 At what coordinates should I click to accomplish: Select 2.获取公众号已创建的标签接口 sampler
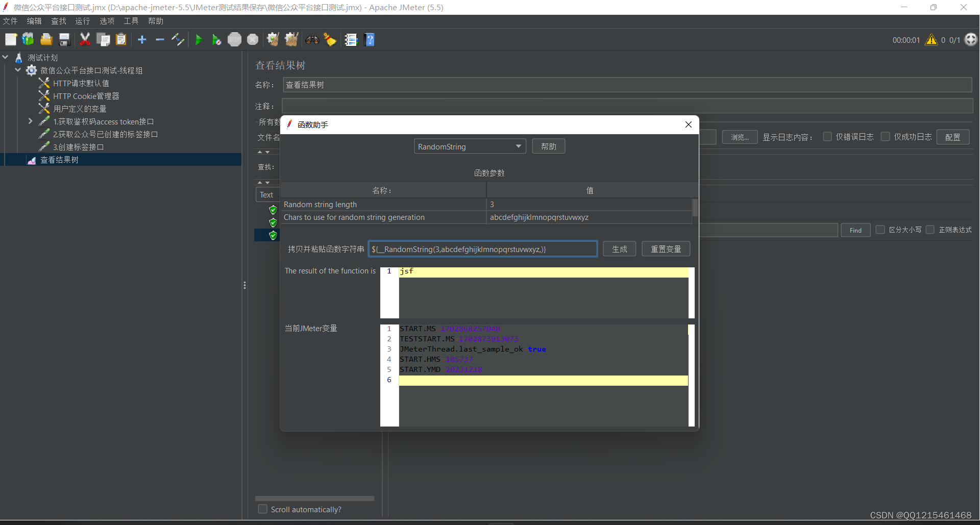(105, 134)
